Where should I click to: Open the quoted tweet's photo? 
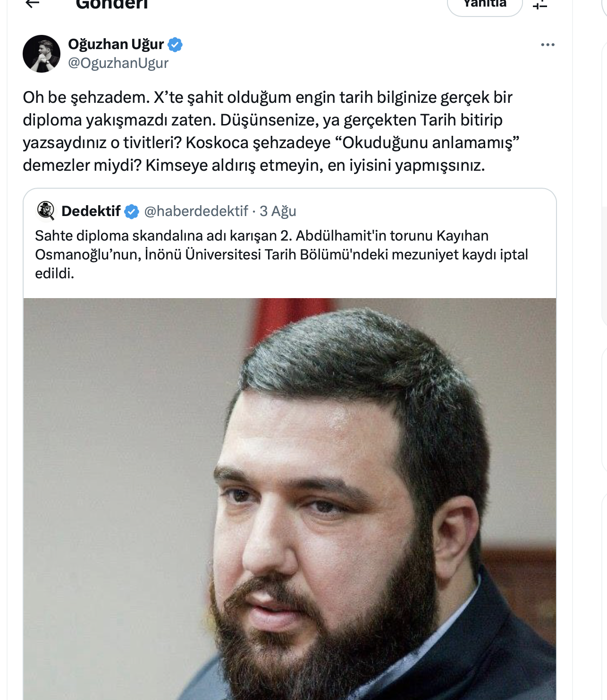pyautogui.click(x=290, y=499)
